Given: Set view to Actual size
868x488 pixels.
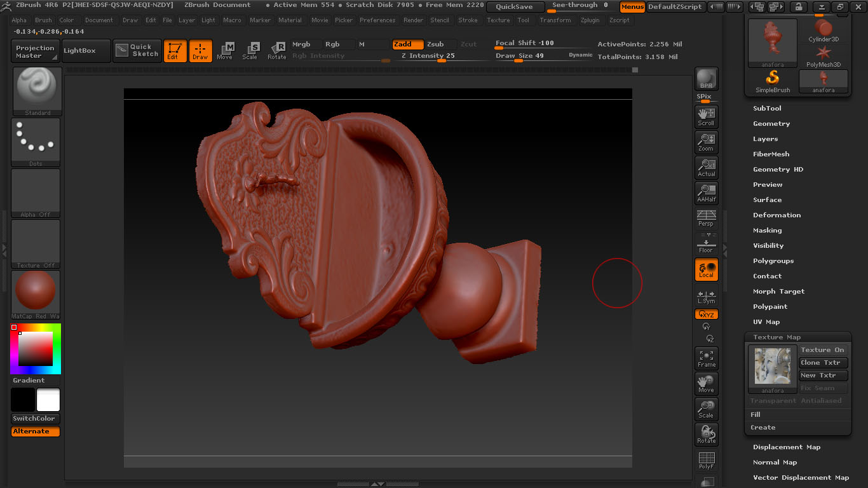Looking at the screenshot, I should coord(706,168).
